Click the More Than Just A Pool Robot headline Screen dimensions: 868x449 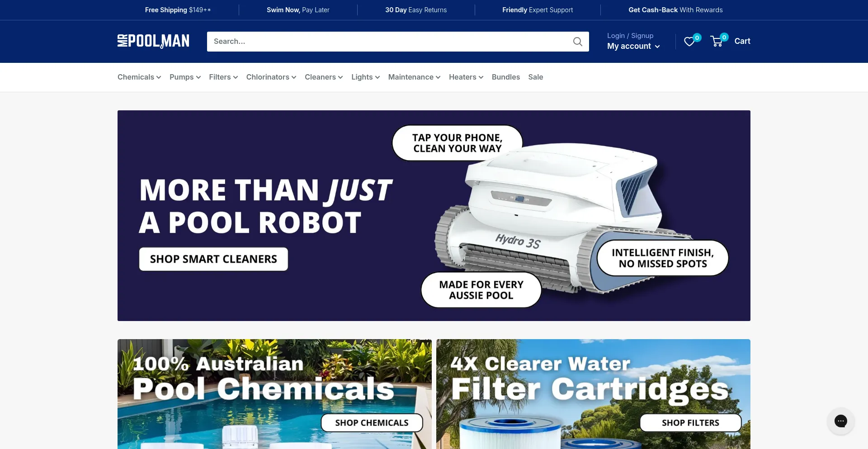click(266, 206)
